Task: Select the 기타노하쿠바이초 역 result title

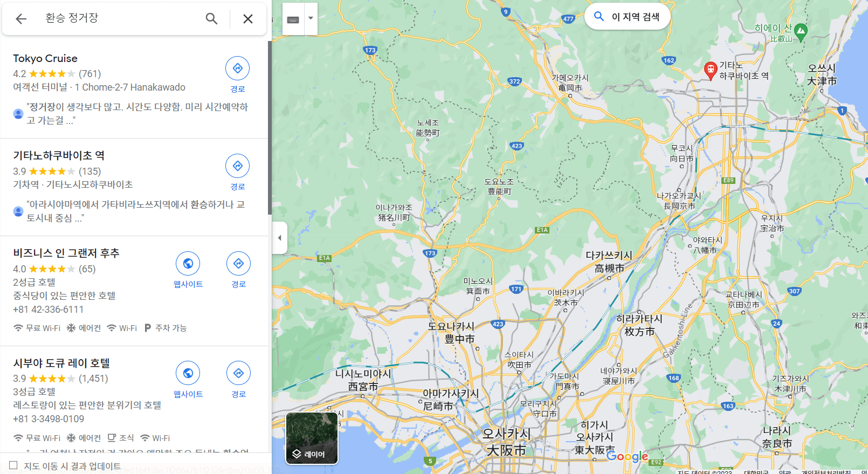Action: 59,155
